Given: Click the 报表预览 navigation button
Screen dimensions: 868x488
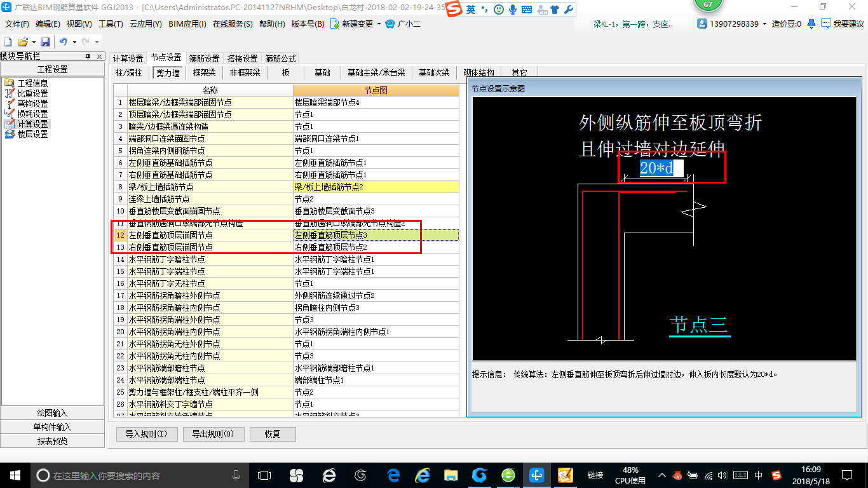Looking at the screenshot, I should click(52, 441).
